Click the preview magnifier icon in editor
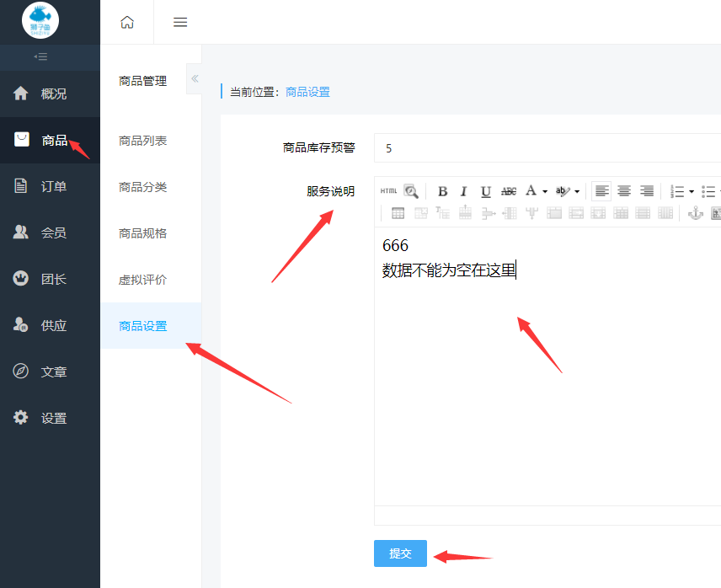The width and height of the screenshot is (721, 588). click(411, 191)
